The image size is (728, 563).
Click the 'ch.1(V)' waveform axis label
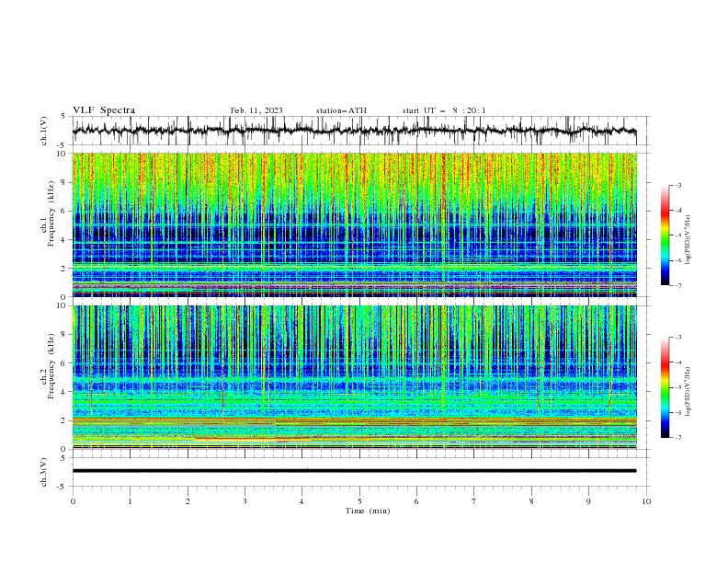coord(44,131)
